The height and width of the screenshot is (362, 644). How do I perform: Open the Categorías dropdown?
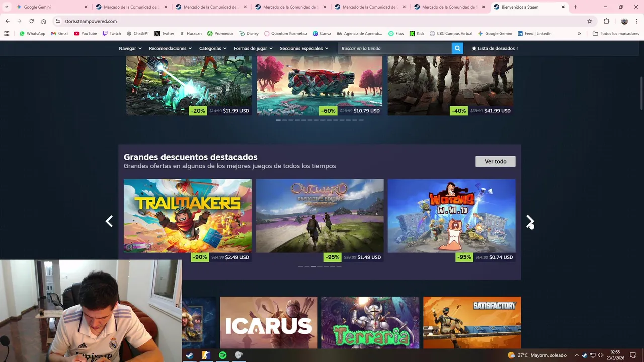coord(213,48)
